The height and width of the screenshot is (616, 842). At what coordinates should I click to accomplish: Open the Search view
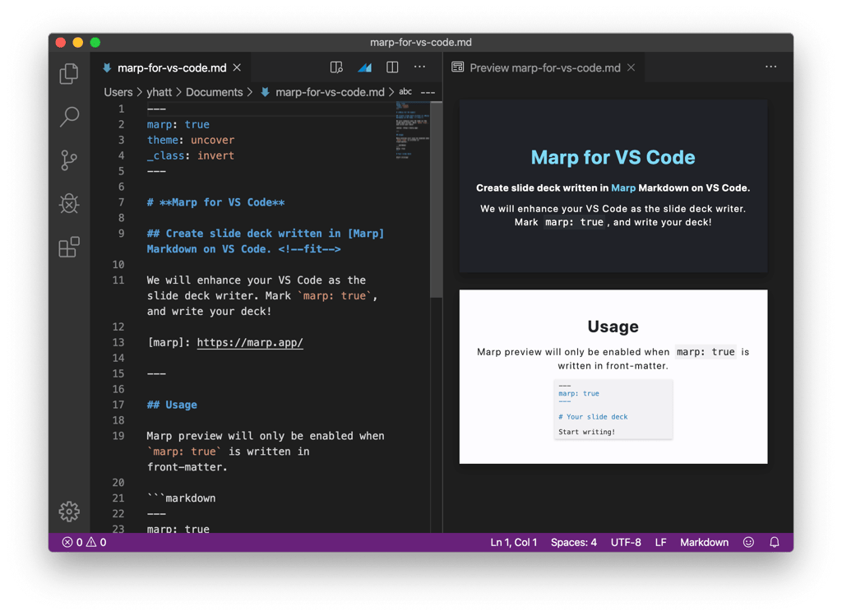click(x=69, y=116)
